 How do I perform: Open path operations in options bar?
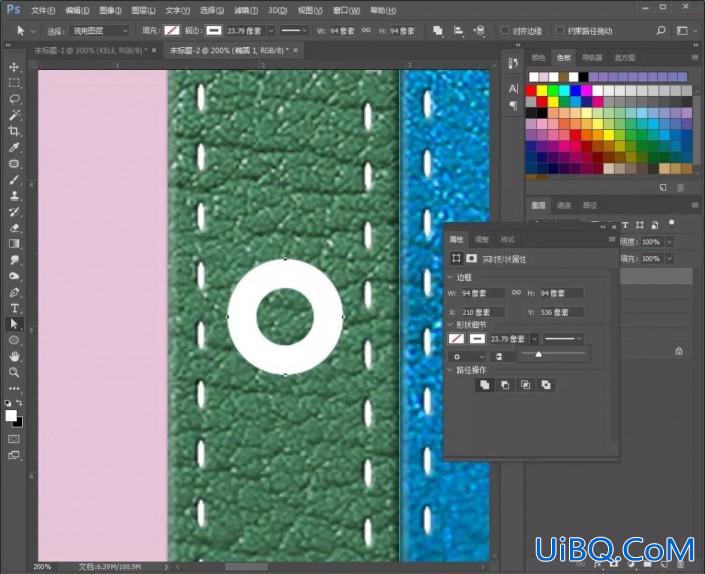(437, 31)
